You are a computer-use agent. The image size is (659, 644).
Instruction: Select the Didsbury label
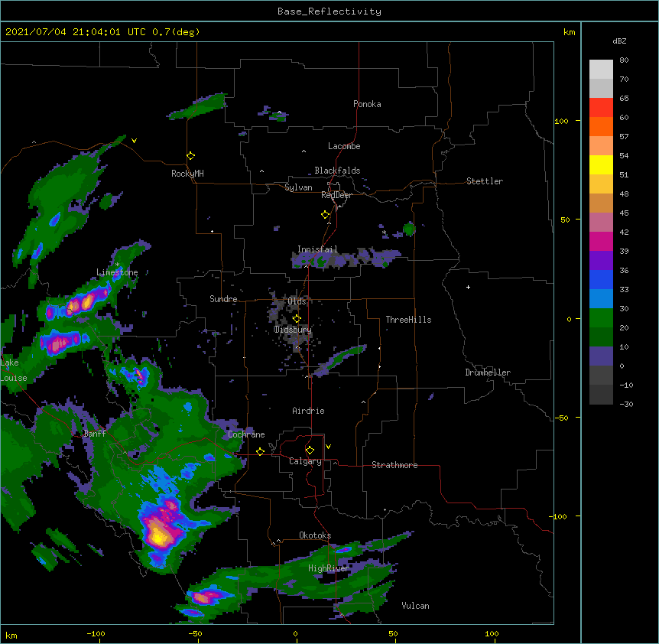coord(293,330)
